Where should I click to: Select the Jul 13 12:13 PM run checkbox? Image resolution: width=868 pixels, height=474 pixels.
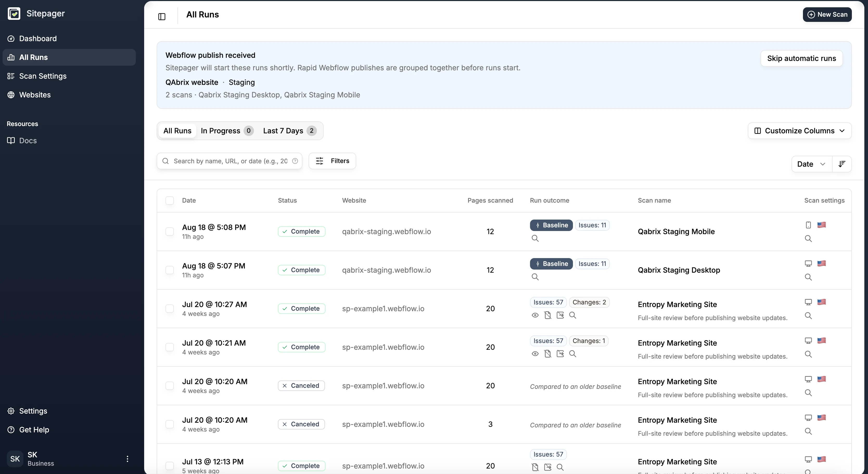pos(169,466)
